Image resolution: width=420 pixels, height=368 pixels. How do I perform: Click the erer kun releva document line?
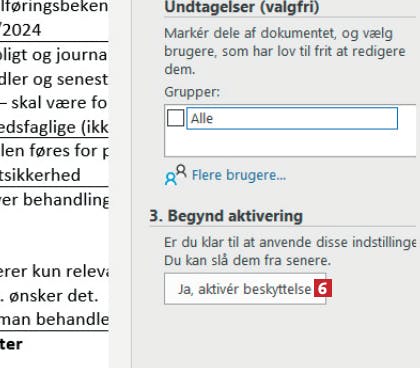tap(54, 272)
